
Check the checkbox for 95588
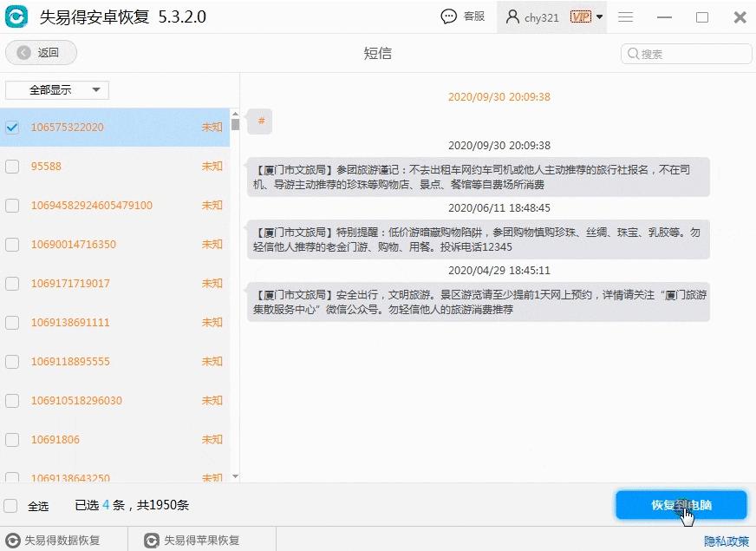tap(12, 166)
